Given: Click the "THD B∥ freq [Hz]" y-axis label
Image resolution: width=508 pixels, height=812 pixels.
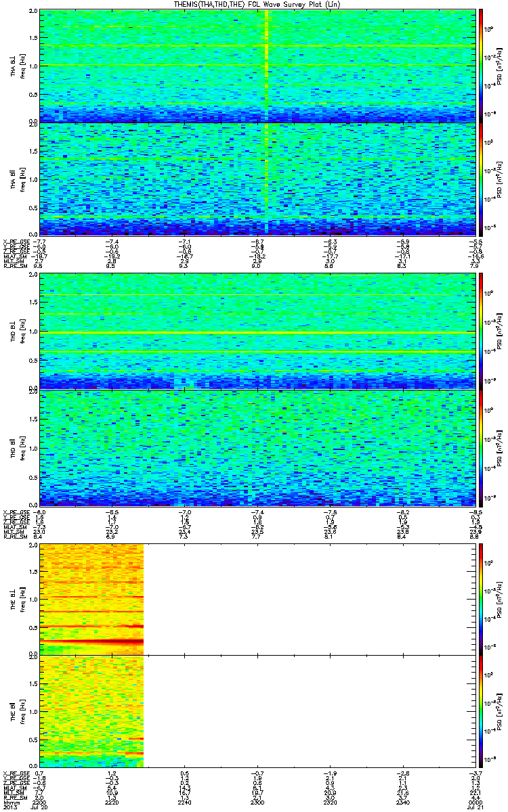Looking at the screenshot, I should (16, 447).
